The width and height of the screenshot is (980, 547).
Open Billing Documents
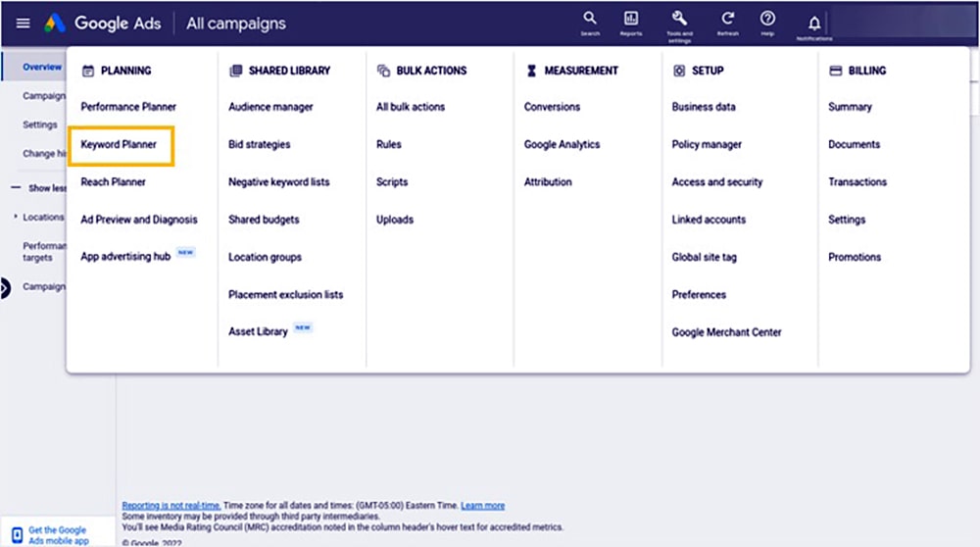(855, 144)
